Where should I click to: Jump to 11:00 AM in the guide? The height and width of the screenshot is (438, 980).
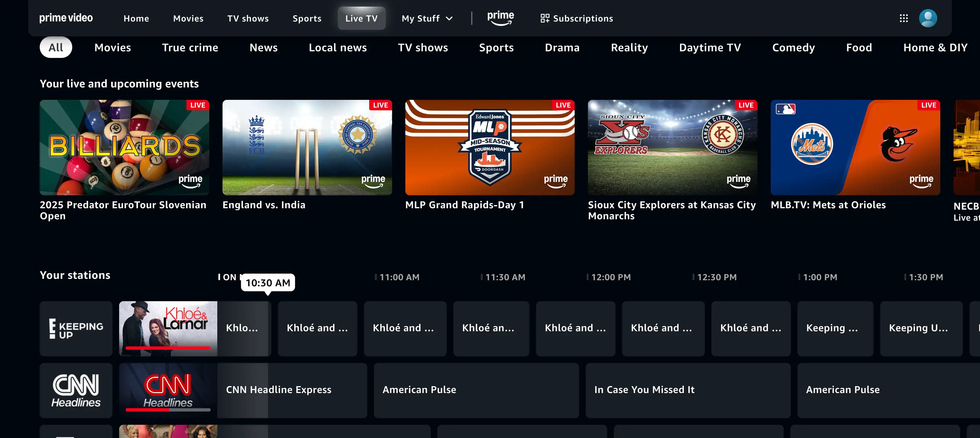[x=400, y=277]
